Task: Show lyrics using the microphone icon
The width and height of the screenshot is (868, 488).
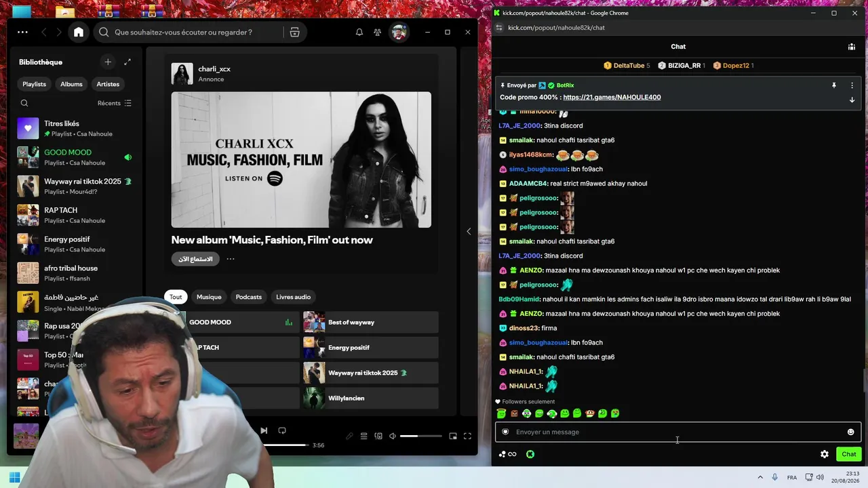Action: (349, 436)
